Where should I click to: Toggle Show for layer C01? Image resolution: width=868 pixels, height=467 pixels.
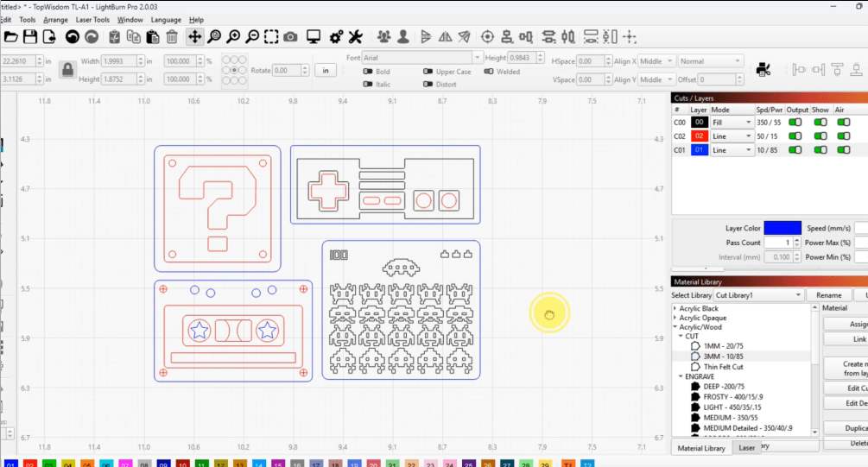pyautogui.click(x=820, y=150)
